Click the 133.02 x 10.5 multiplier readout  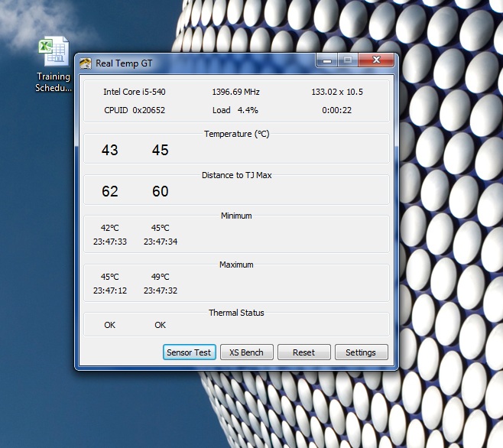tap(337, 93)
